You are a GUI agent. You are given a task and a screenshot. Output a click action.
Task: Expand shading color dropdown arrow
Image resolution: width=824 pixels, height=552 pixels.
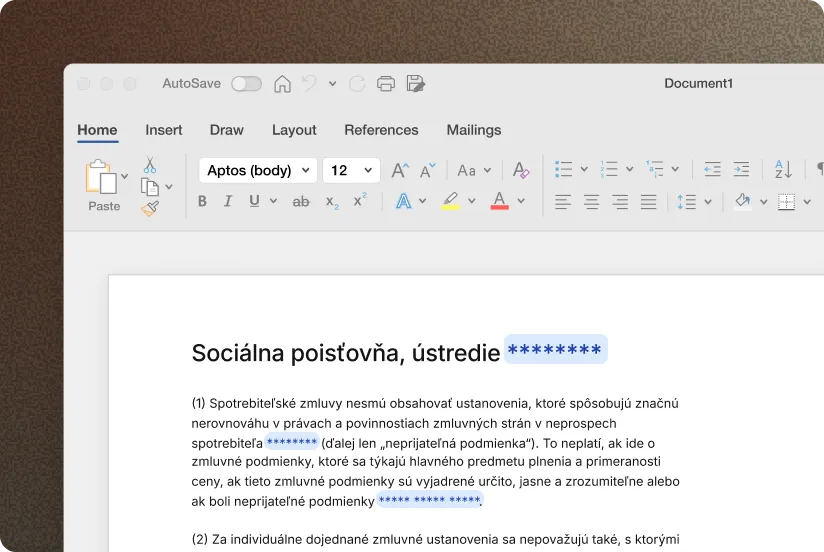[x=764, y=202]
